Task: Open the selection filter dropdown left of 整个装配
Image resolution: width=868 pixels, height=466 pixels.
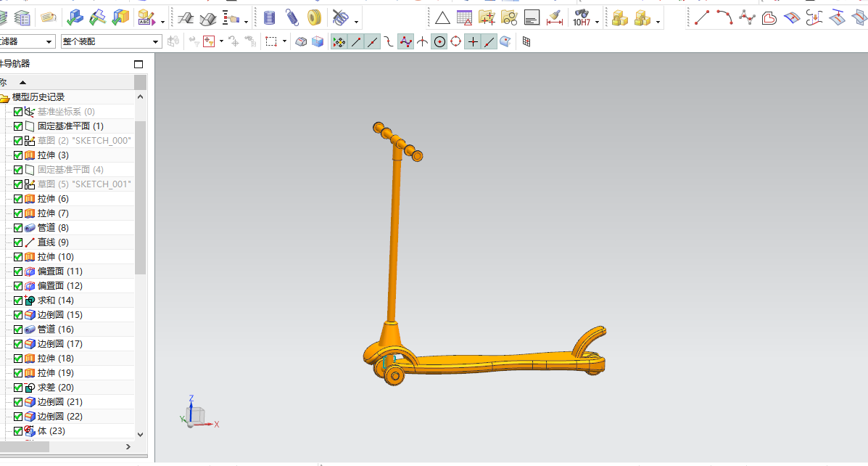Action: pyautogui.click(x=49, y=41)
